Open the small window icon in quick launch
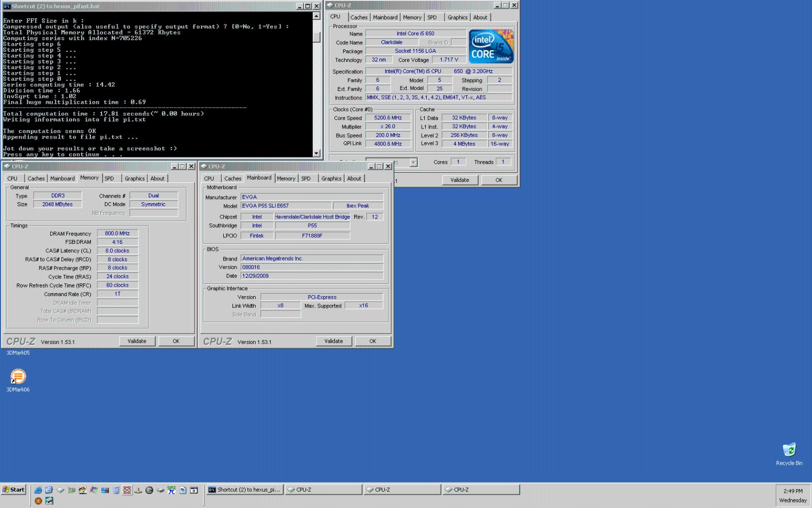The width and height of the screenshot is (812, 508). [x=193, y=490]
